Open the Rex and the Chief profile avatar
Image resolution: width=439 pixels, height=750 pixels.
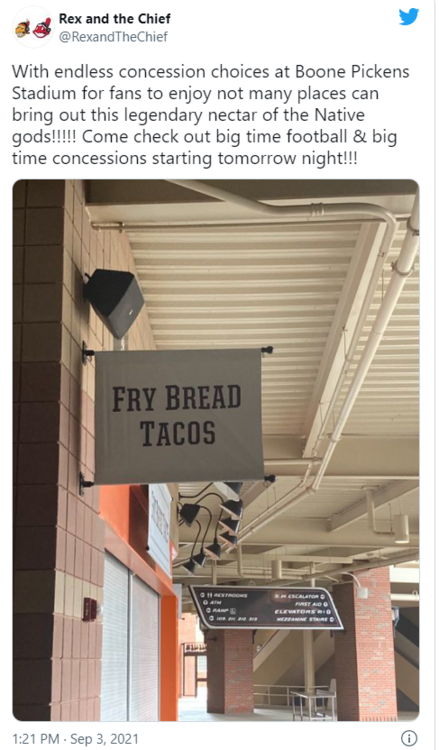(33, 27)
